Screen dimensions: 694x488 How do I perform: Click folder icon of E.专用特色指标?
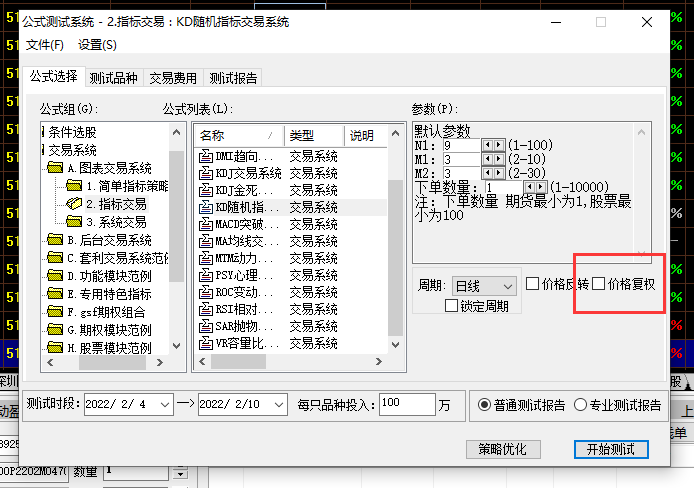point(55,293)
